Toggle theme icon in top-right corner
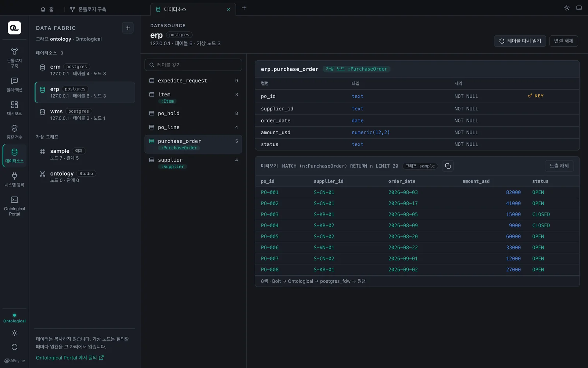Viewport: 588px width, 368px height. point(567,8)
